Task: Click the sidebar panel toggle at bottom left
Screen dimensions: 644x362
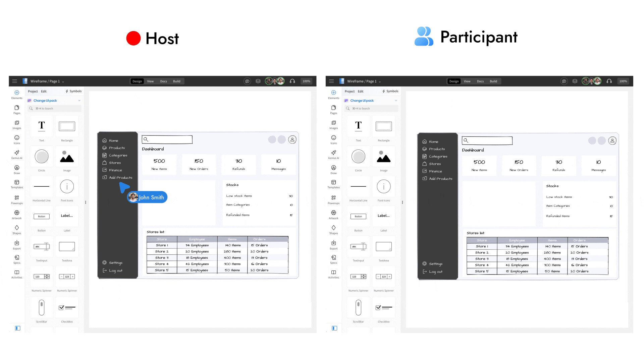Action: [x=17, y=328]
